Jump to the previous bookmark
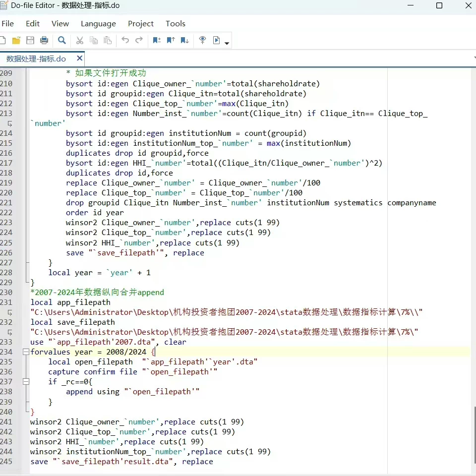The height and width of the screenshot is (476, 476). point(171,40)
